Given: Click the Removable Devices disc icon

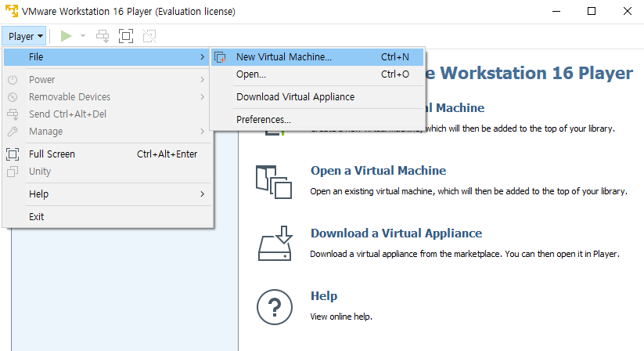Looking at the screenshot, I should coord(13,97).
